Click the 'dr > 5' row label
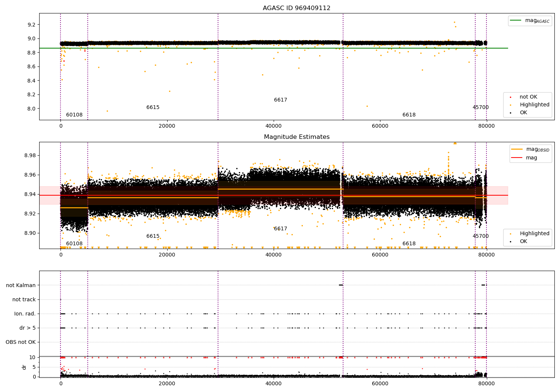 (x=28, y=328)
